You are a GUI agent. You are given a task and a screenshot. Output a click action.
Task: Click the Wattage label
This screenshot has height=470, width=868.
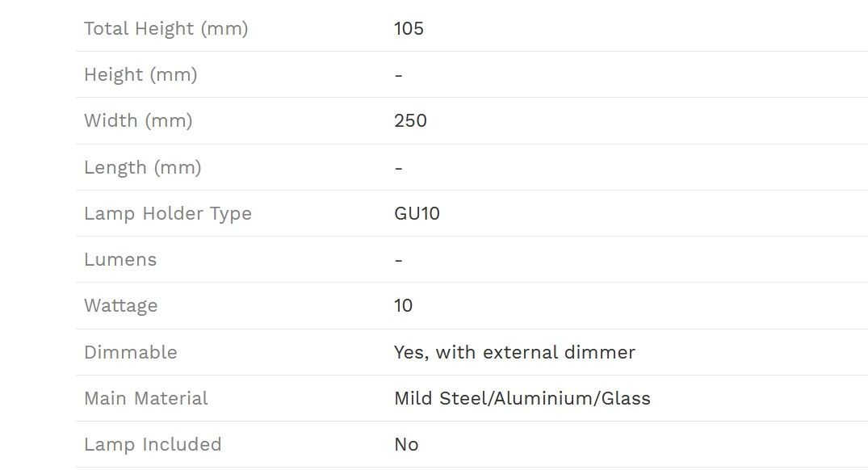click(120, 306)
